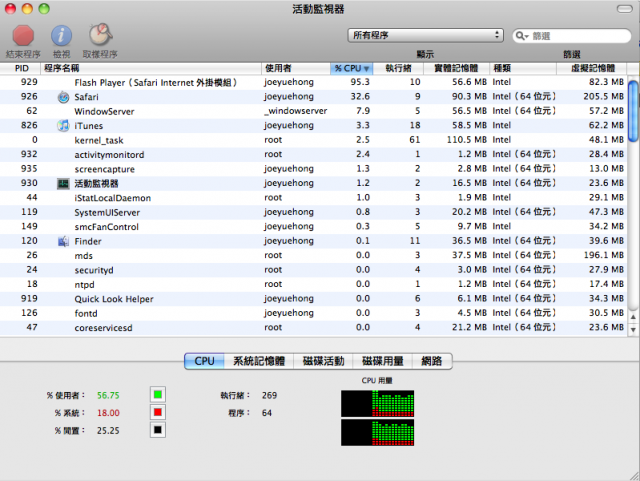Click the resize grip at window corner
Viewport: 640px width, 481px height.
[634, 475]
